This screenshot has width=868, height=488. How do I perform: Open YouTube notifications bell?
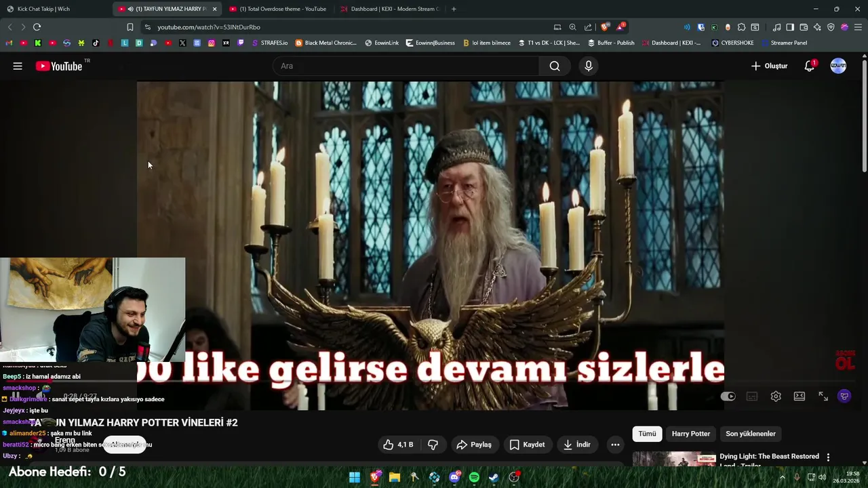(x=809, y=66)
